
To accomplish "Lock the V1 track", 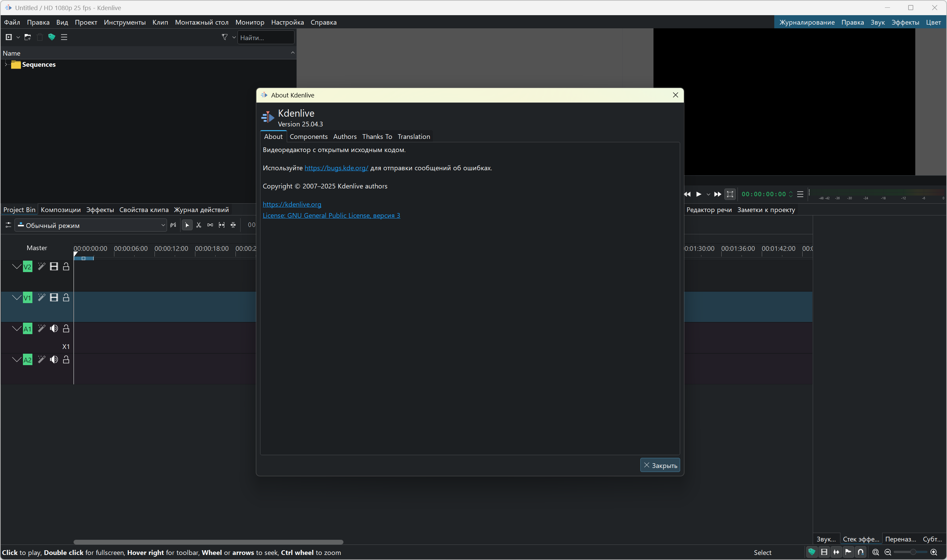I will point(66,298).
